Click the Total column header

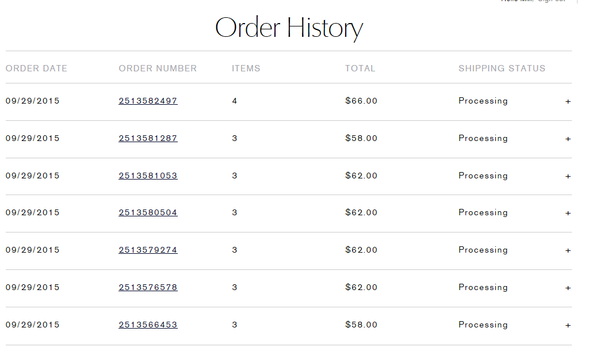[360, 68]
